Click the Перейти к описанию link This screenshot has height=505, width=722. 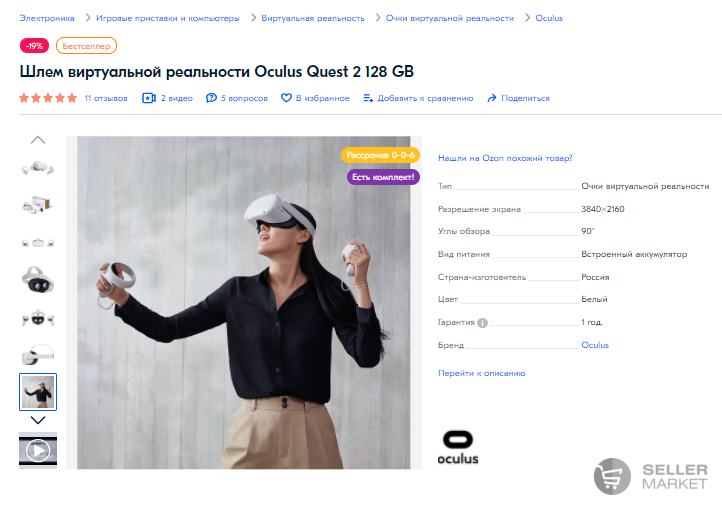(481, 373)
